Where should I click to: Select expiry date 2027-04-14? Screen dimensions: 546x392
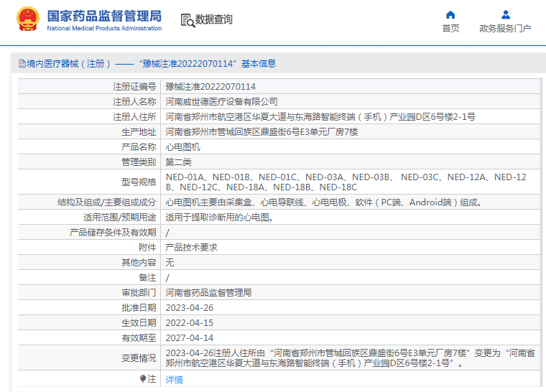tap(190, 338)
